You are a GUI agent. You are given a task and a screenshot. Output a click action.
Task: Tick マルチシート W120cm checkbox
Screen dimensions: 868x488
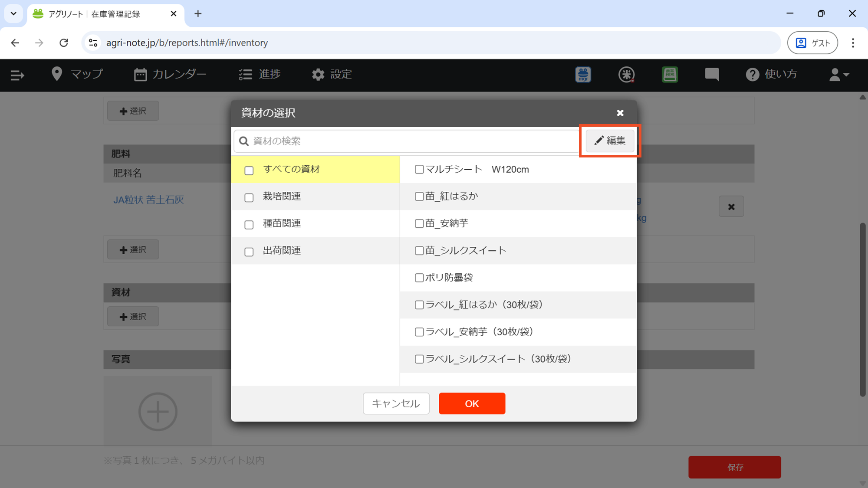pos(419,169)
